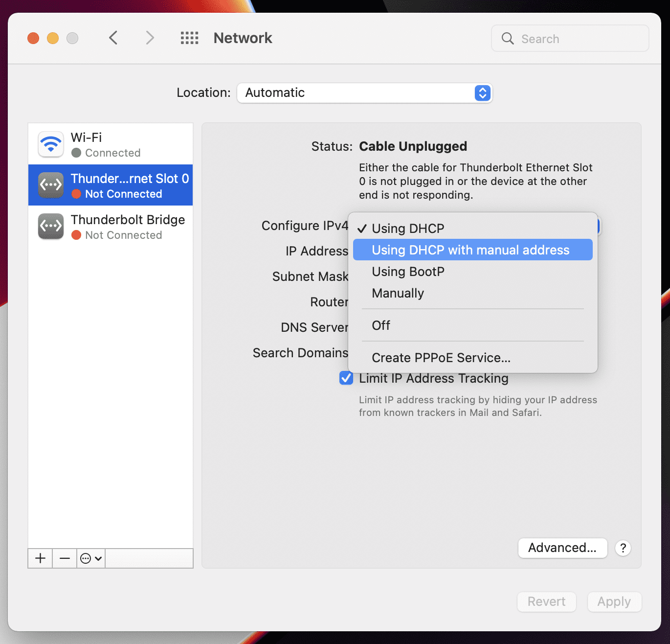This screenshot has height=644, width=670.
Task: Focus the Search field
Action: [570, 39]
